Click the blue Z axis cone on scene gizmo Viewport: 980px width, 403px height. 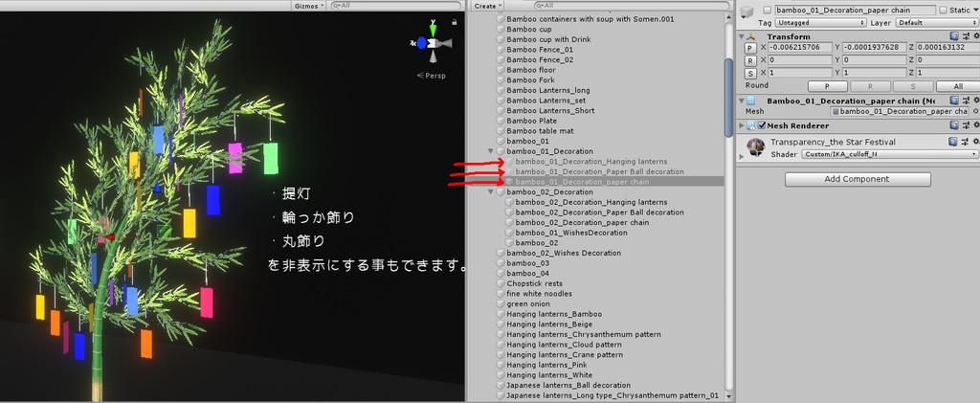pyautogui.click(x=421, y=43)
